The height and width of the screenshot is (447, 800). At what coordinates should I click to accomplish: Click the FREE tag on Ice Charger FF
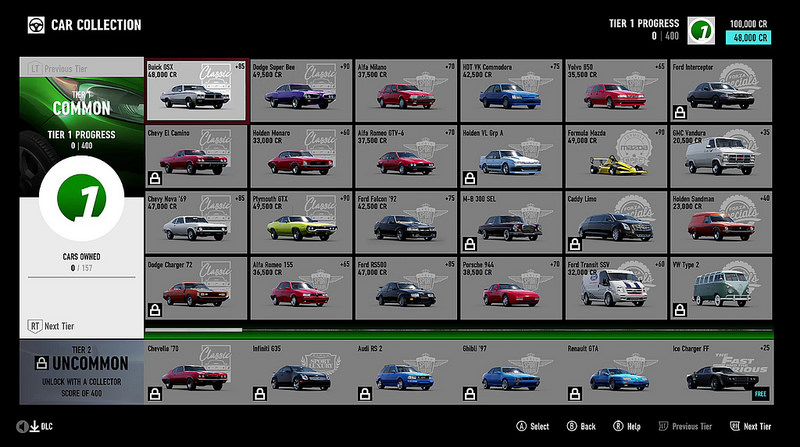tap(760, 394)
